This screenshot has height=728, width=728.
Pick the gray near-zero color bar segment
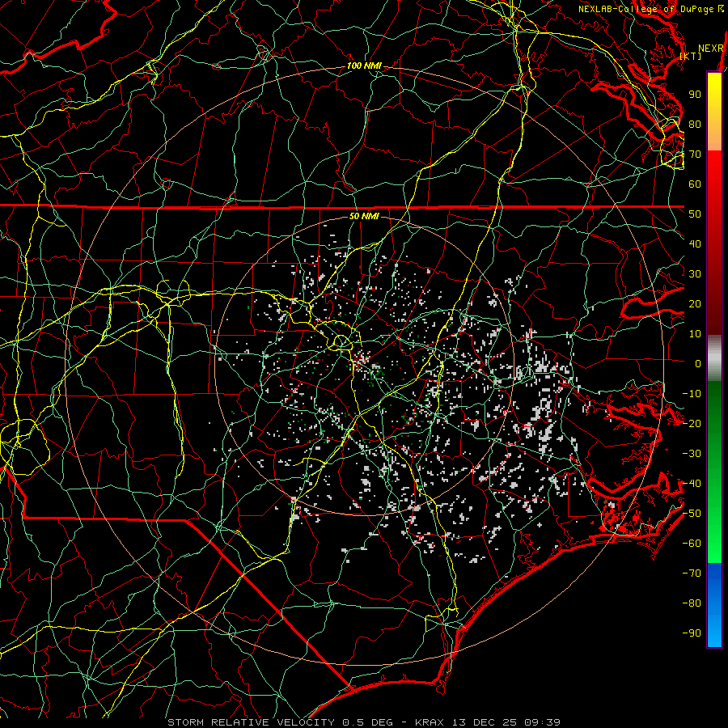point(714,358)
